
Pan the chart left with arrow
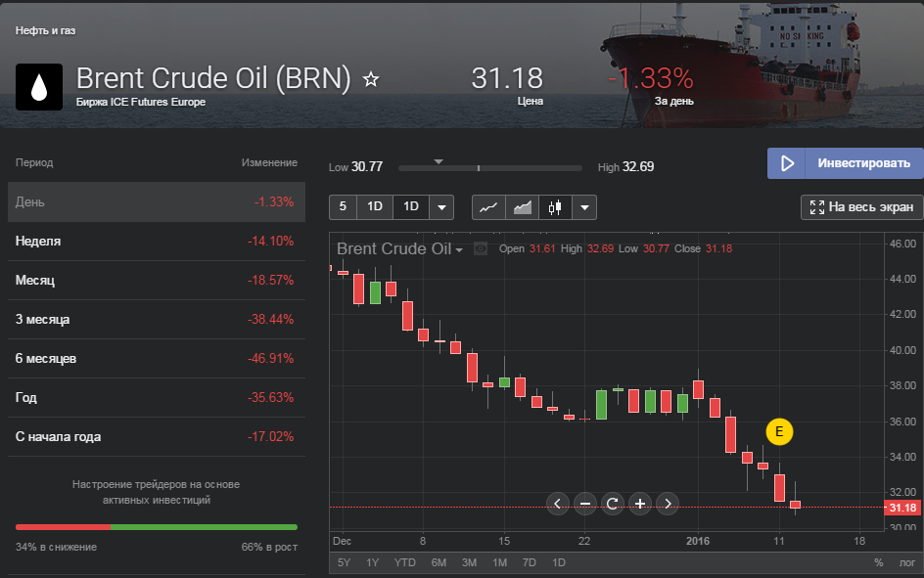point(558,504)
